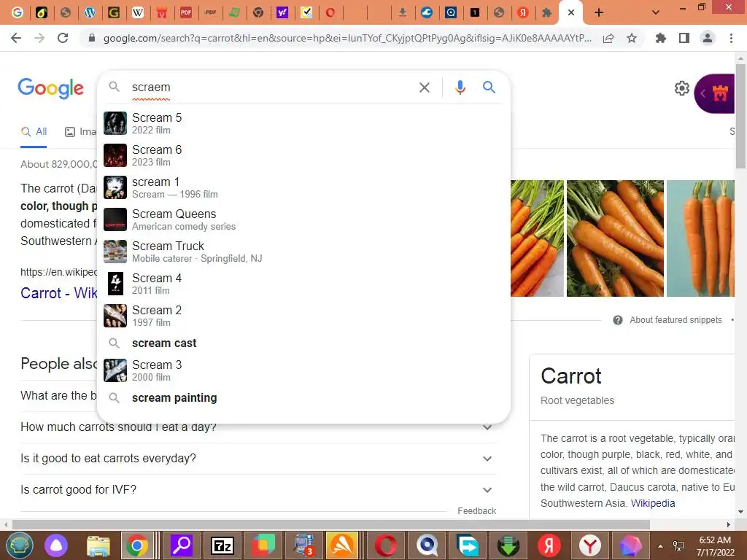Select Scream 3 2000 film suggestion
The height and width of the screenshot is (560, 747).
coord(303,370)
